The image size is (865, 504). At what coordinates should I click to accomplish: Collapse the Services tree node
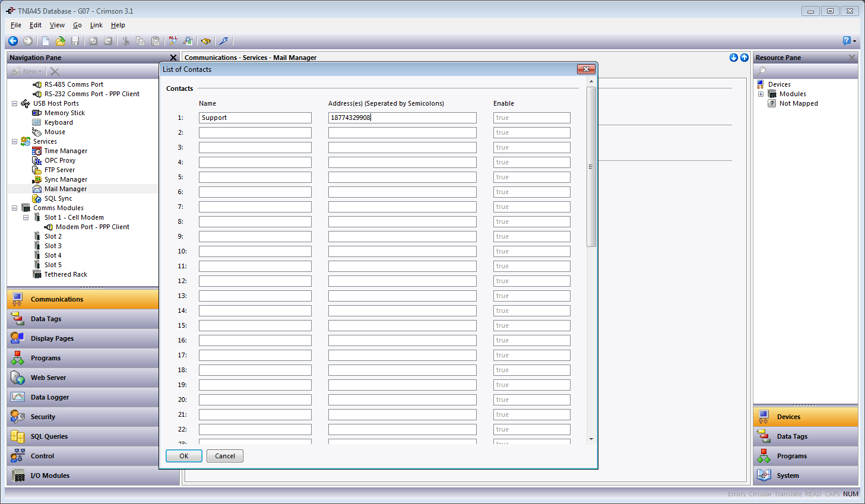pos(14,141)
